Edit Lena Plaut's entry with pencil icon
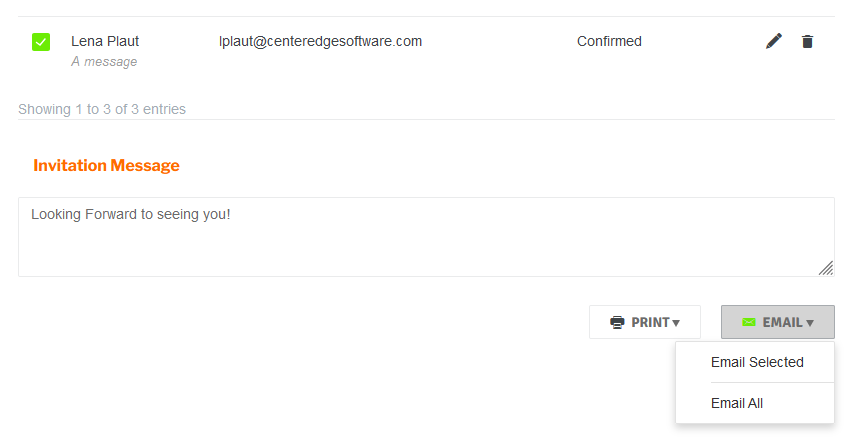The image size is (852, 444). point(774,41)
